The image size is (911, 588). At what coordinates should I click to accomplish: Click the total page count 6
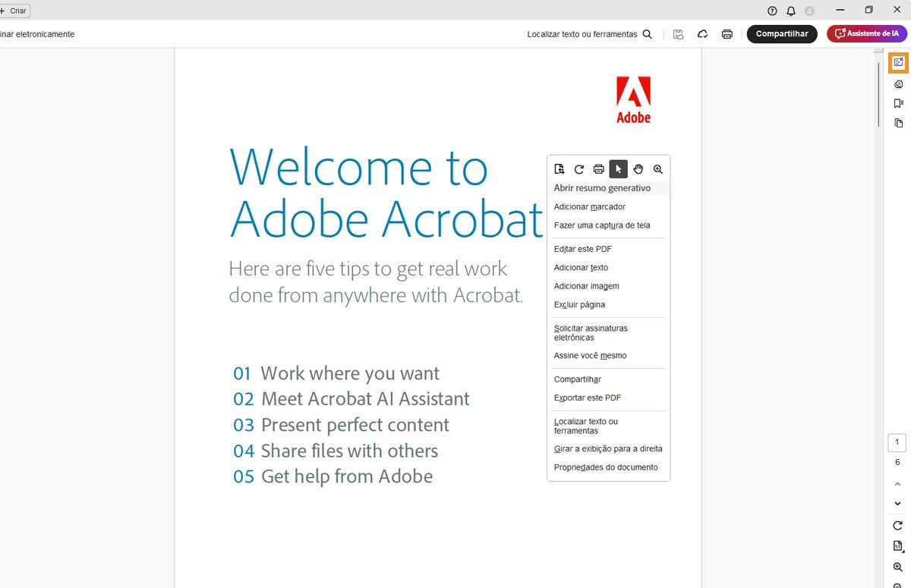(897, 462)
